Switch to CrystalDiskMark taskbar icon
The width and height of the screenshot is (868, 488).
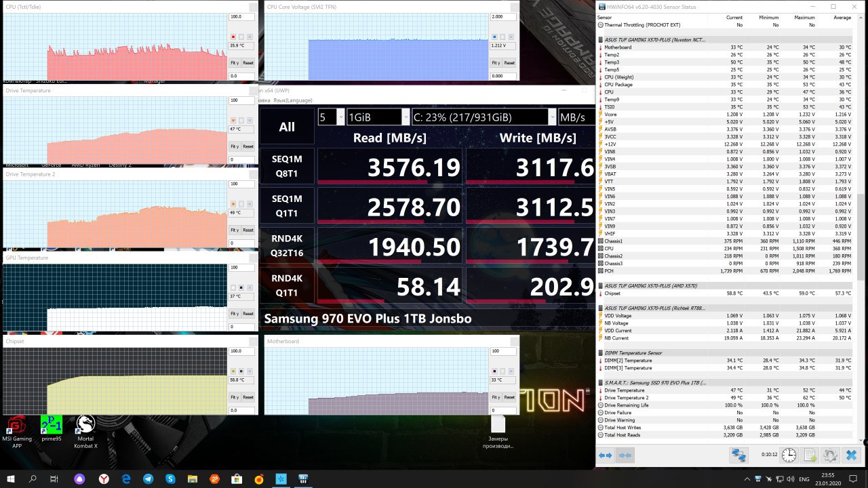coord(281,479)
